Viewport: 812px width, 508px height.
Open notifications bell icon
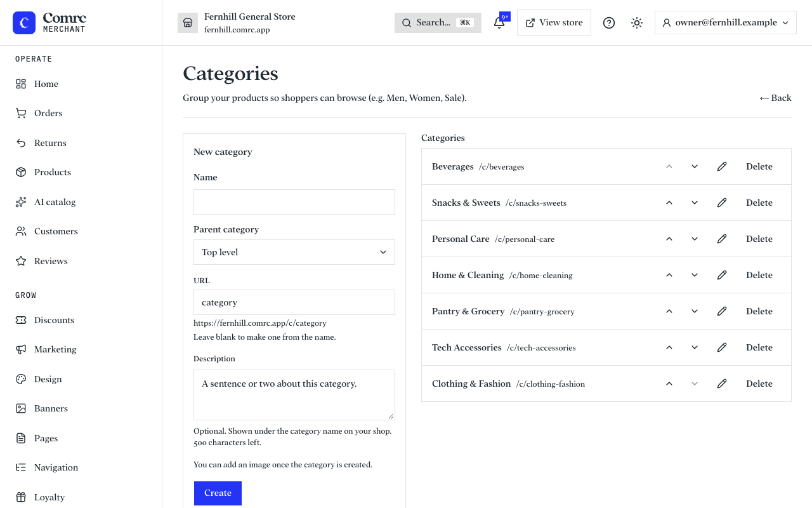pos(499,23)
